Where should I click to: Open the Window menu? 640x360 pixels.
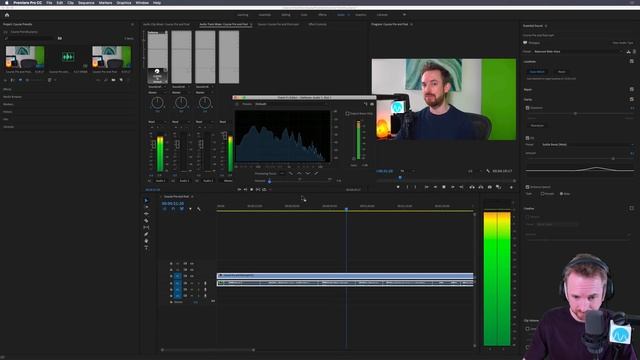(x=142, y=3)
